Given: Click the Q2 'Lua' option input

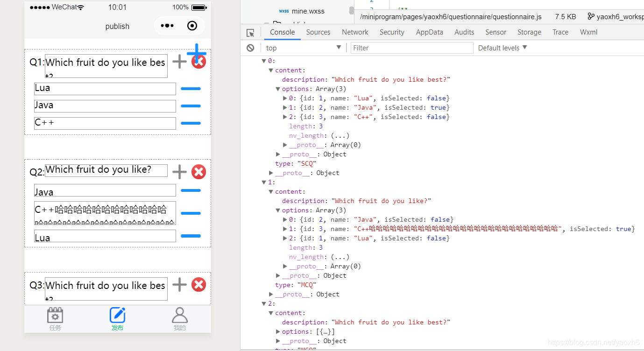Looking at the screenshot, I should [x=105, y=236].
